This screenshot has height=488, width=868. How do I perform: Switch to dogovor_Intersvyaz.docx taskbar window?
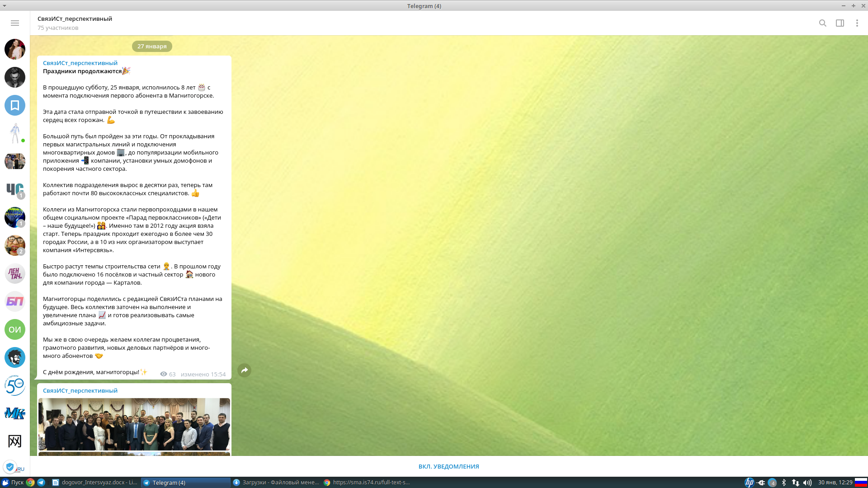[x=94, y=483]
